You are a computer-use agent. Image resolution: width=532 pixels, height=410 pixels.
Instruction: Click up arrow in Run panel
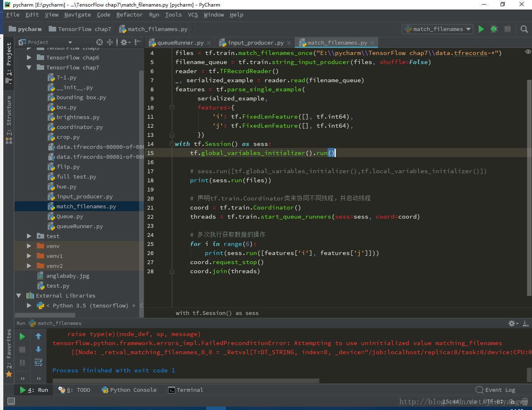[38, 336]
